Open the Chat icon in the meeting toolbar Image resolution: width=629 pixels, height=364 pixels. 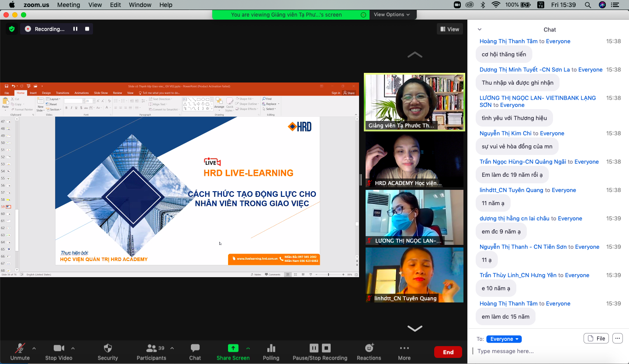point(195,348)
